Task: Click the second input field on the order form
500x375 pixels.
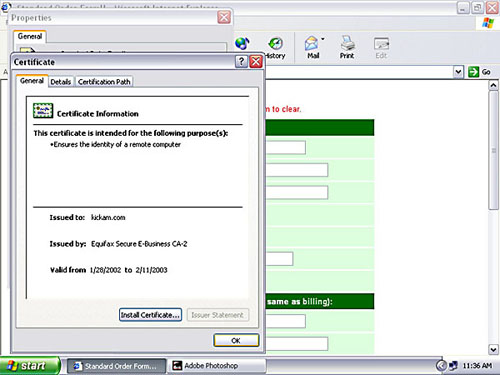Action: (297, 170)
